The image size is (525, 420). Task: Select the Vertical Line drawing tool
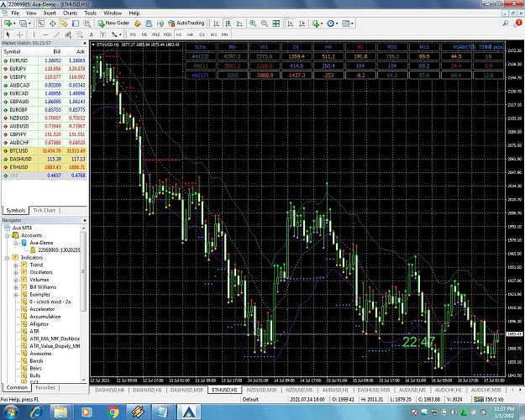point(34,34)
